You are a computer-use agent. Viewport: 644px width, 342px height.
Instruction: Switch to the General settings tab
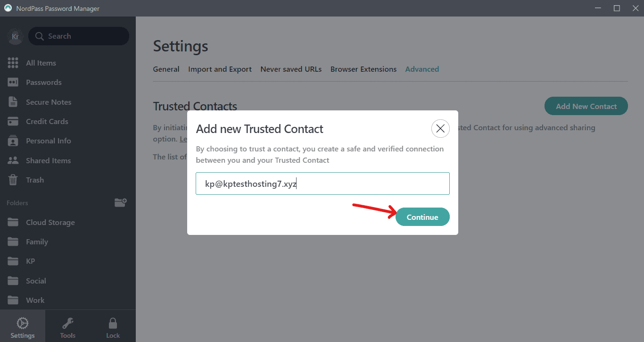coord(166,69)
